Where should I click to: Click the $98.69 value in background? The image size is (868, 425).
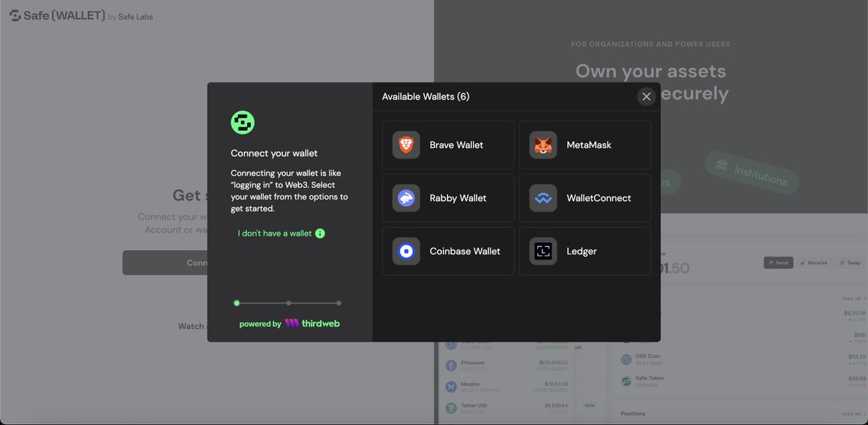[x=857, y=378]
